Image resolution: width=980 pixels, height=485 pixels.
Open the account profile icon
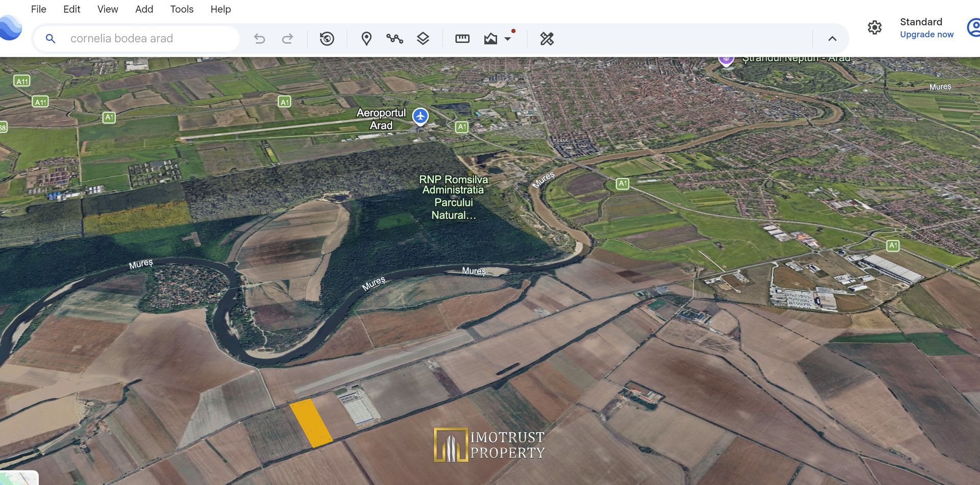coord(974,27)
